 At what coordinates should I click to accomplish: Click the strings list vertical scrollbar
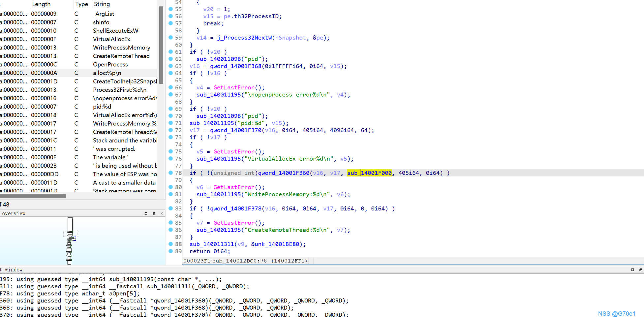[x=161, y=45]
